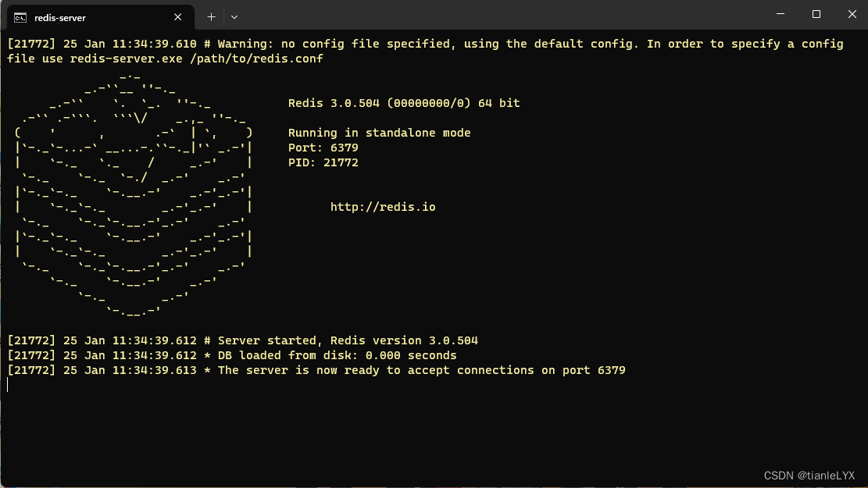Click the http://redis.io link
This screenshot has height=488, width=868.
pos(383,206)
